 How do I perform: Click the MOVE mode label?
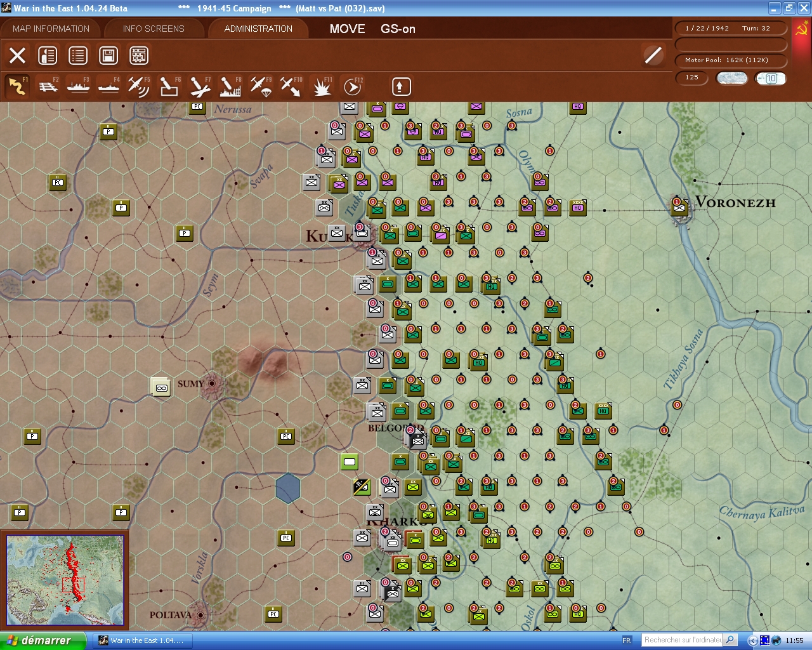tap(347, 29)
